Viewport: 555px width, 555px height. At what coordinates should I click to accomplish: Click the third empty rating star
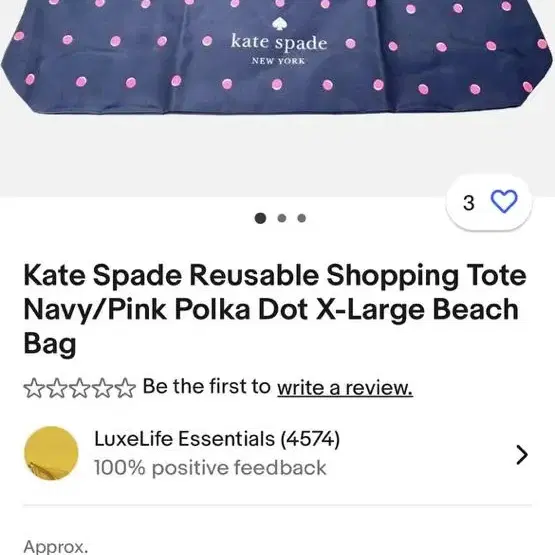[x=80, y=388]
